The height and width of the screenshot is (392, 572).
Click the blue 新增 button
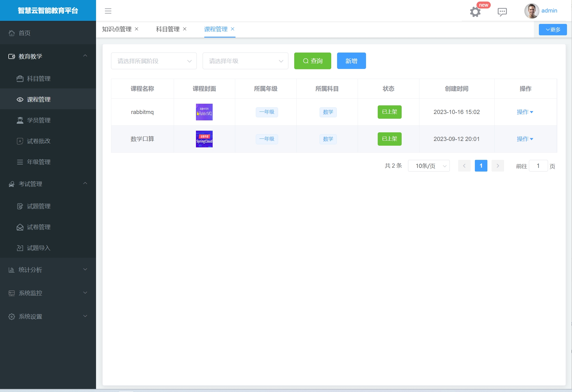[351, 61]
